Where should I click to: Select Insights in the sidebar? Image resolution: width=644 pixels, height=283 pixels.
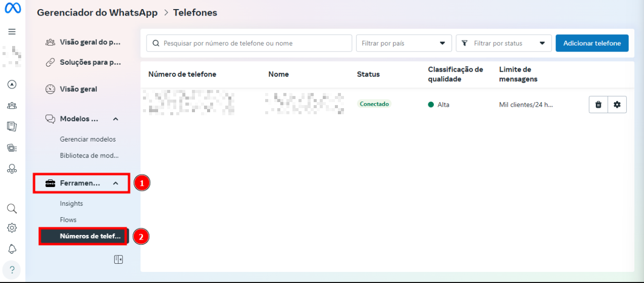[x=71, y=204]
